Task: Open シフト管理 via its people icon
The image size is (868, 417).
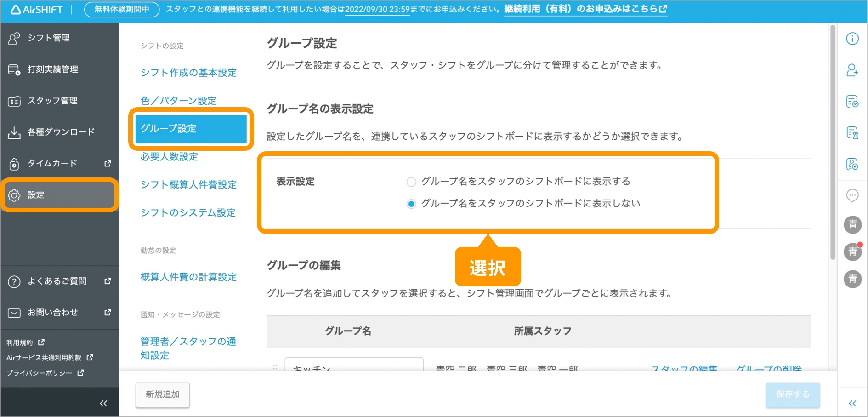Action: [x=14, y=38]
